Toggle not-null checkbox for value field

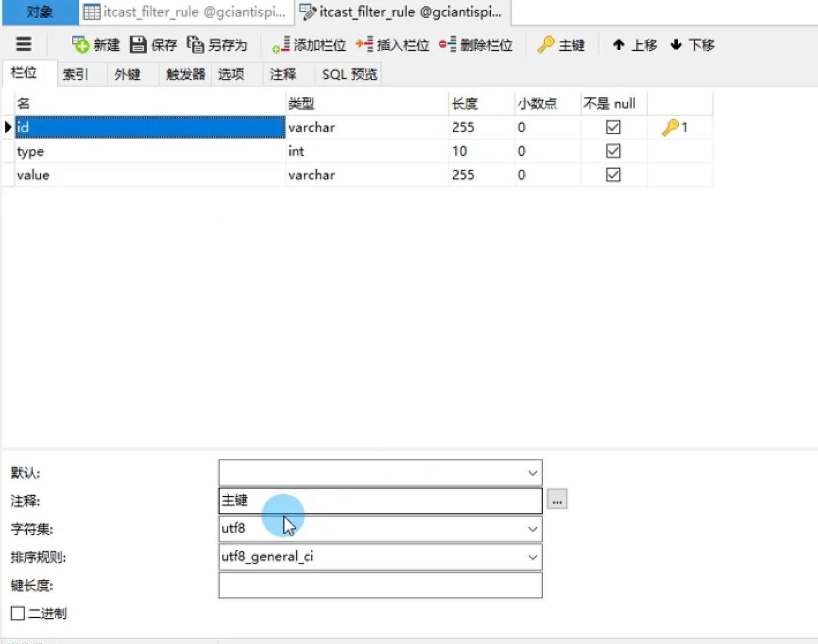(x=613, y=175)
